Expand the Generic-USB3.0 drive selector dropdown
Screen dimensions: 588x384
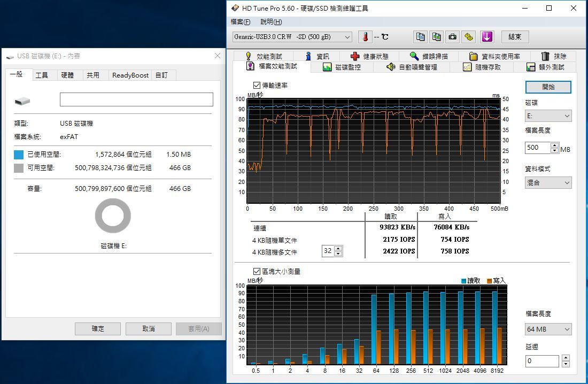pyautogui.click(x=293, y=37)
